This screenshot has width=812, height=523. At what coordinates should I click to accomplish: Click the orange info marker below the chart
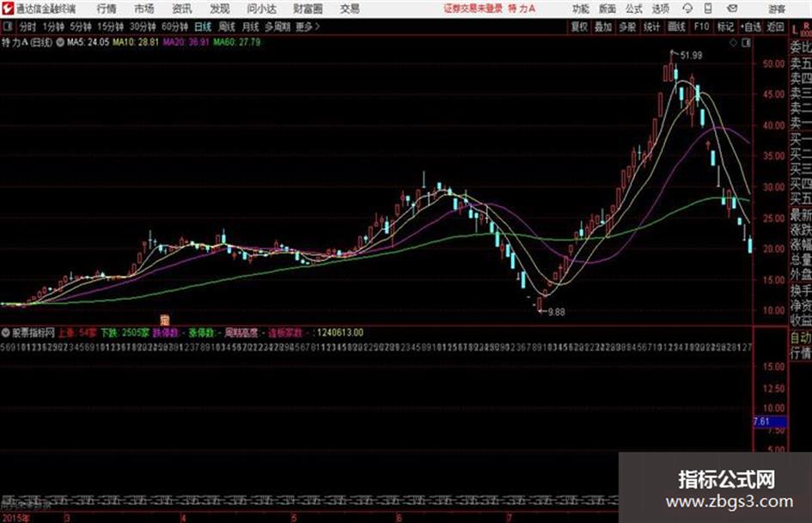(165, 319)
